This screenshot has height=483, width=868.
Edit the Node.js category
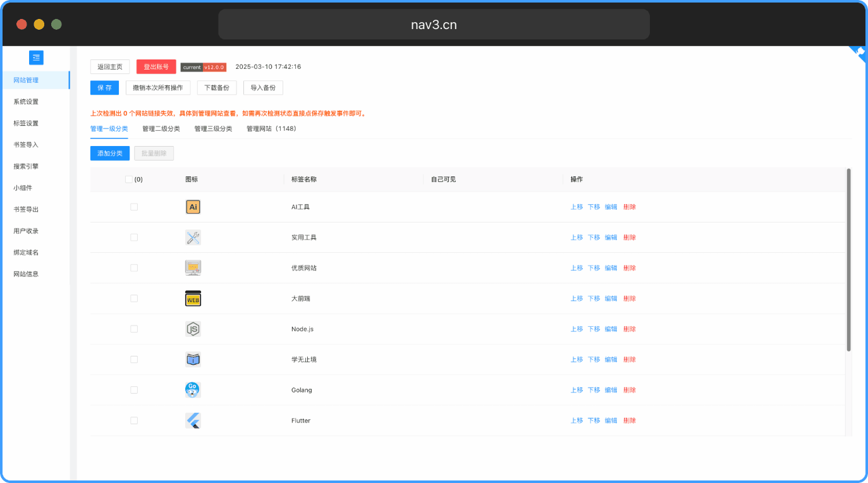[x=611, y=329]
